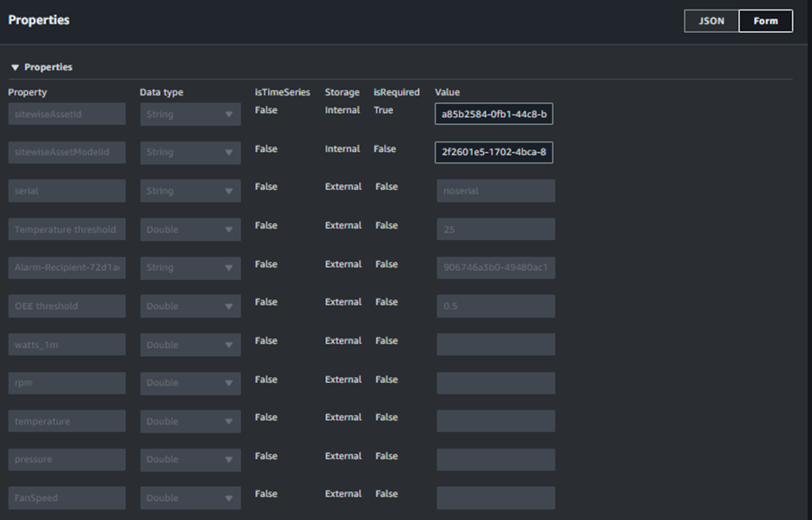This screenshot has width=812, height=520.
Task: Click the pressure property name field
Action: [67, 459]
